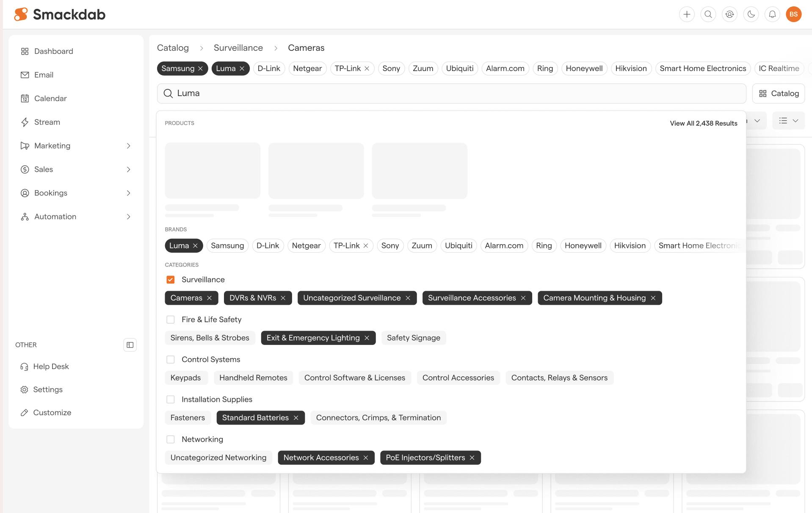Viewport: 812px width, 513px height.
Task: Select Uncategorized Networking chip
Action: (218, 458)
